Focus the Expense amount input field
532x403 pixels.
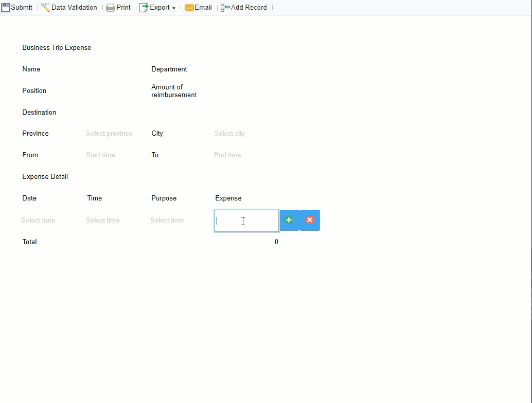click(x=246, y=221)
